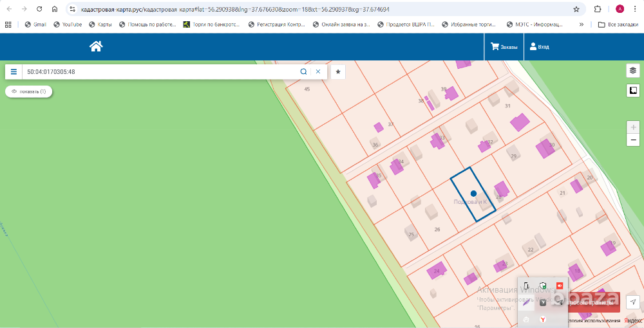Click inside the cadastral number search field
The image size is (644, 328).
(161, 72)
